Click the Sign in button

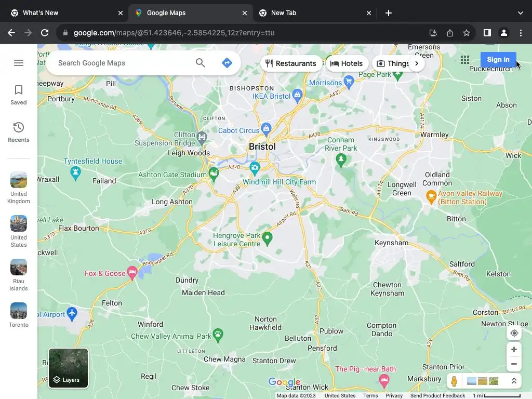coord(498,60)
